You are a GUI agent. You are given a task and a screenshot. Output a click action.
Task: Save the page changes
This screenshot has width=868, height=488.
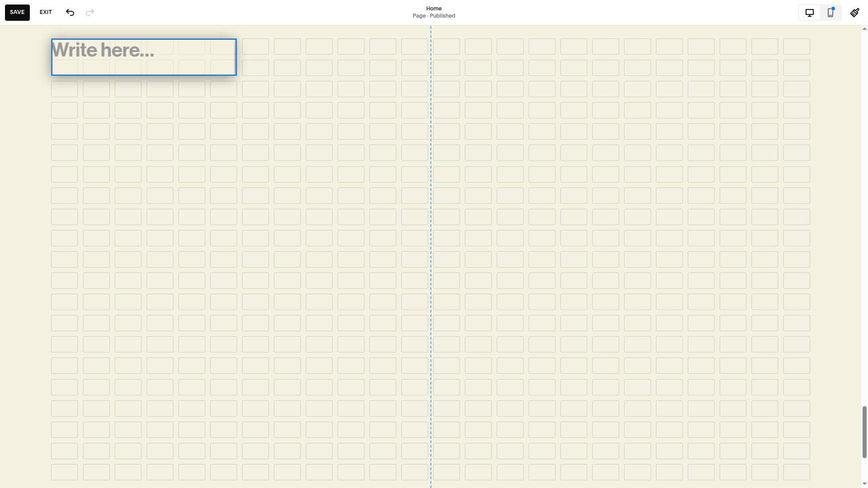click(x=17, y=12)
